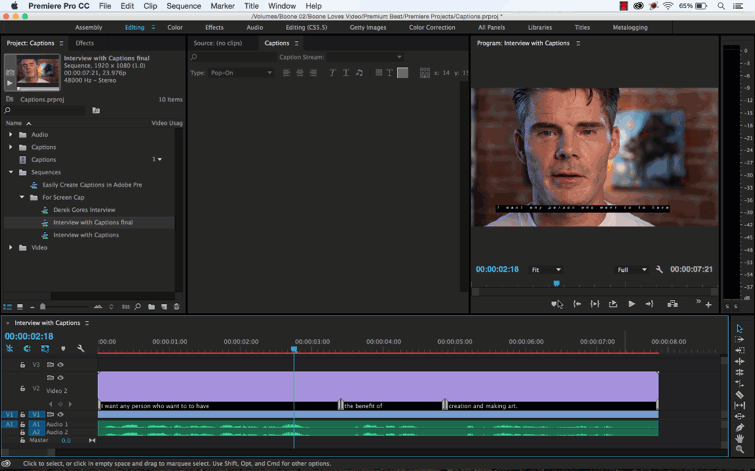
Task: Select the Derek Gores Interview sequence
Action: tap(84, 210)
